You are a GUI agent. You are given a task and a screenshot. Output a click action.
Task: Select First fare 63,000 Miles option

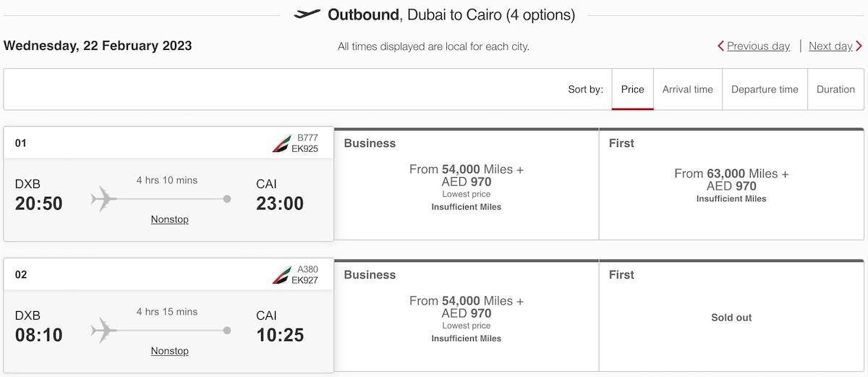click(x=731, y=185)
